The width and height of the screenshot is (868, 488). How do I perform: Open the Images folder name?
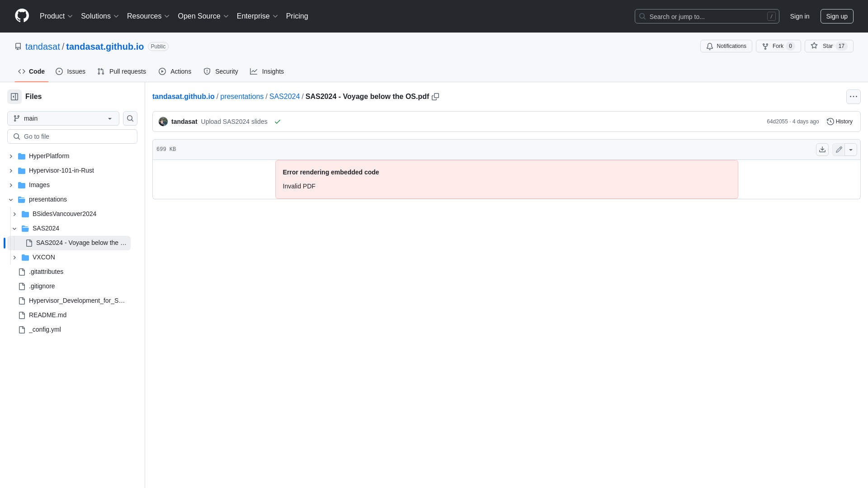coord(39,185)
